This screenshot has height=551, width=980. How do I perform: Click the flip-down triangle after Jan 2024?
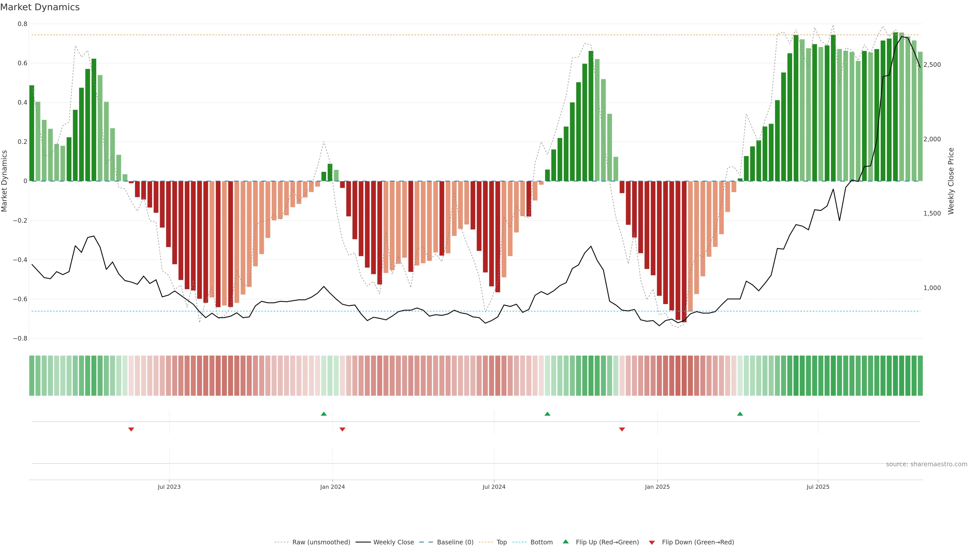click(342, 429)
